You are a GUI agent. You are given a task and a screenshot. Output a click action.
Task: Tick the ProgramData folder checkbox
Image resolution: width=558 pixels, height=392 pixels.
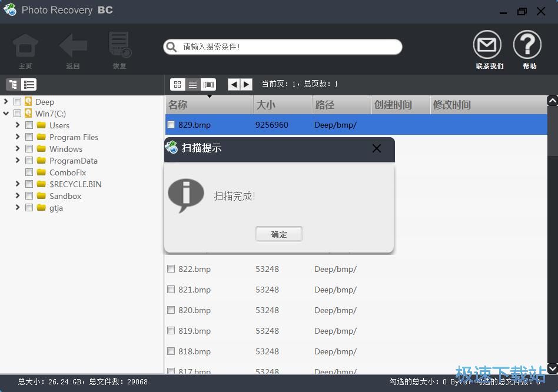coord(29,161)
